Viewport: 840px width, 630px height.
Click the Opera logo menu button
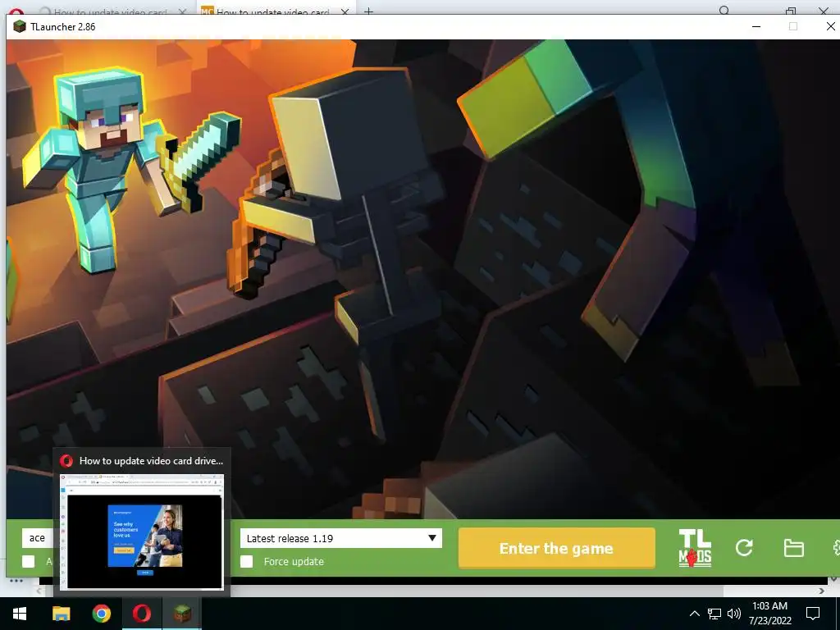tap(16, 11)
